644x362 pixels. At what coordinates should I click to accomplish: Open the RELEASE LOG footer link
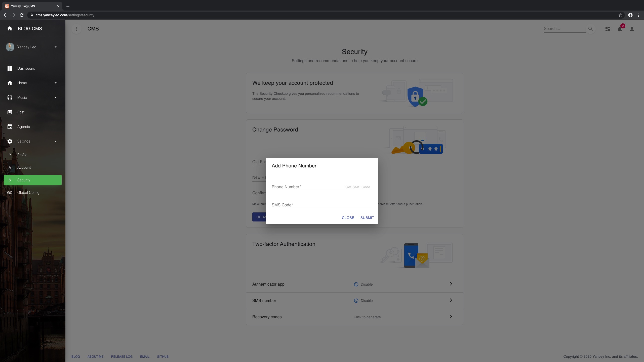click(122, 356)
